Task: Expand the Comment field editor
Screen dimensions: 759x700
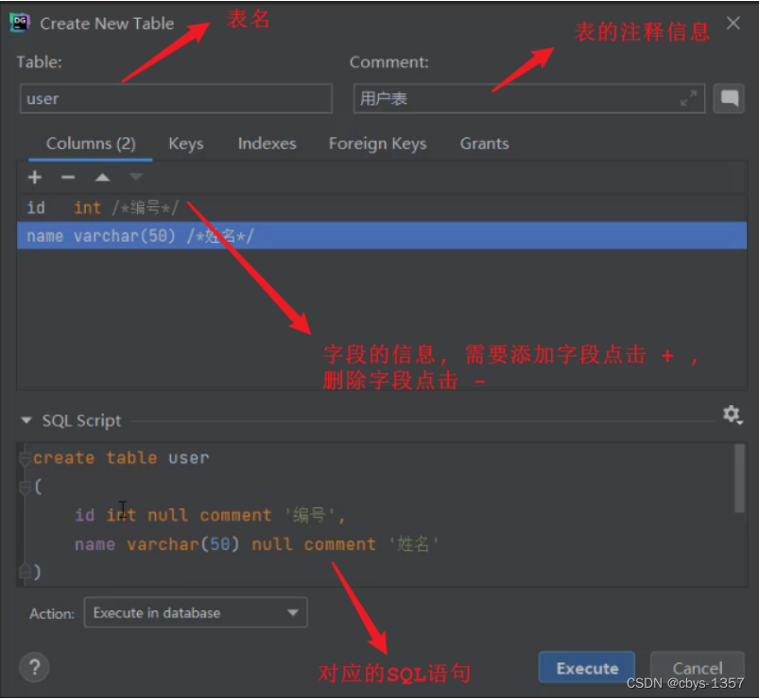Action: [688, 98]
